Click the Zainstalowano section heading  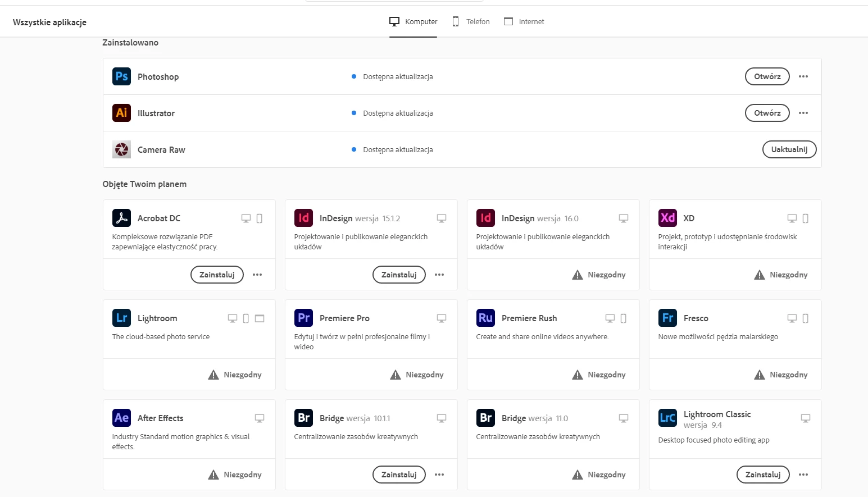pyautogui.click(x=130, y=43)
